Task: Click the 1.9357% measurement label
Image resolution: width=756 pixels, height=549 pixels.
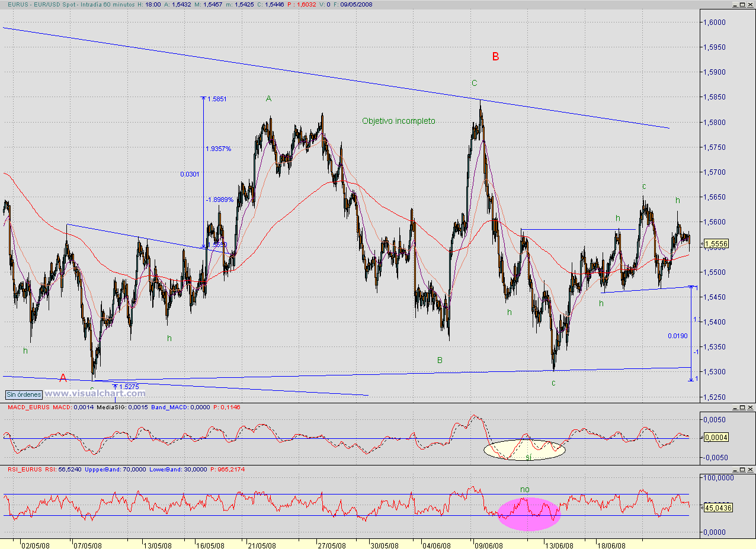Action: (x=219, y=149)
